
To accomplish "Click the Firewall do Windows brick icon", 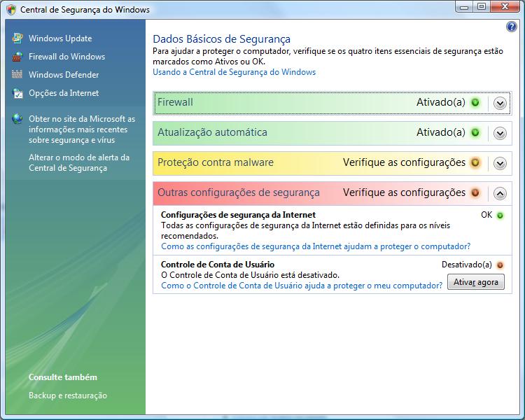I will coord(17,57).
